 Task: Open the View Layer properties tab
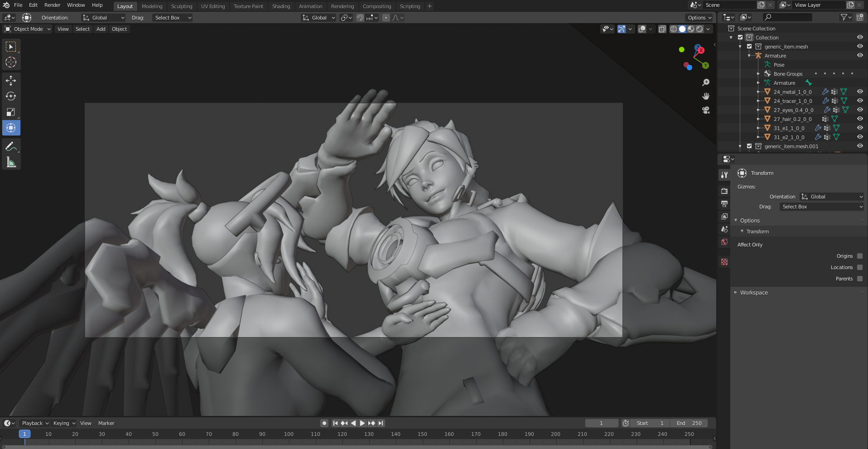pyautogui.click(x=724, y=217)
